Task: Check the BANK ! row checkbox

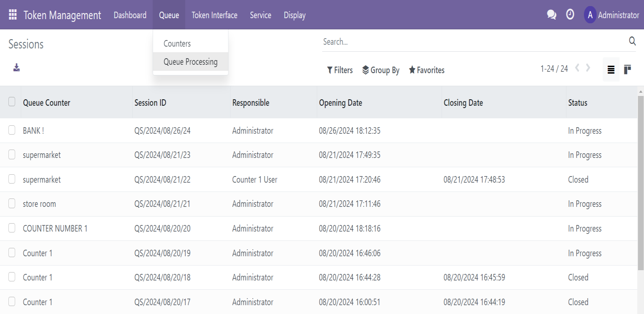Action: [12, 130]
